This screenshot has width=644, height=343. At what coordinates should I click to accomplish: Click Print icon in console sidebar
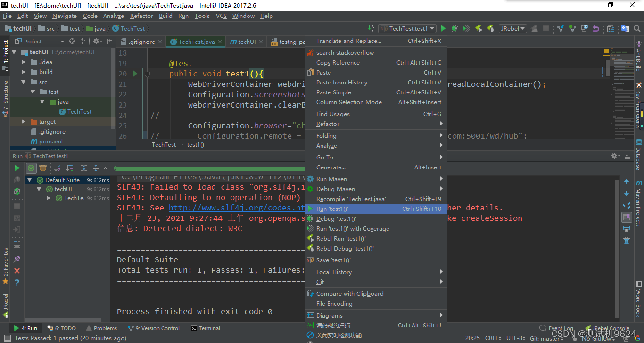(x=627, y=229)
